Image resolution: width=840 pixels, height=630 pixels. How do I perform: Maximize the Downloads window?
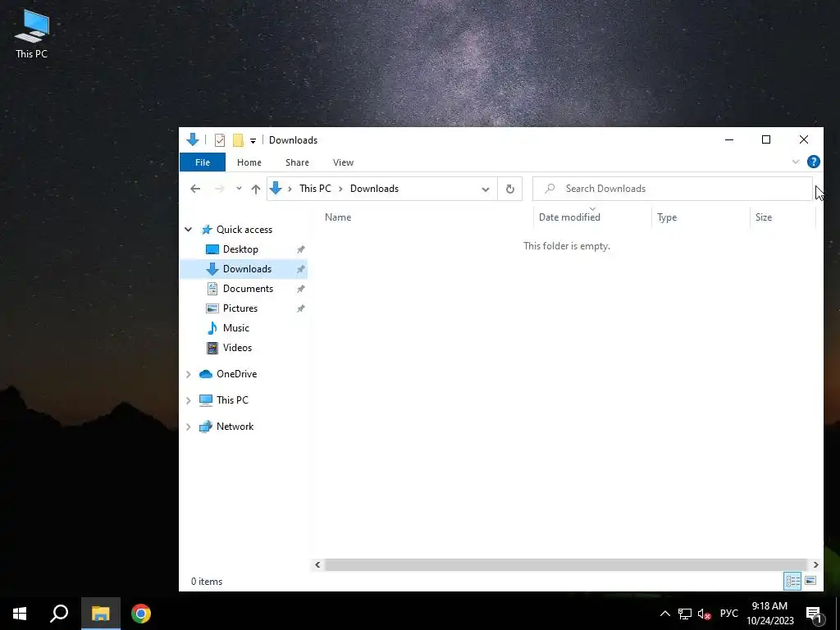pos(766,139)
